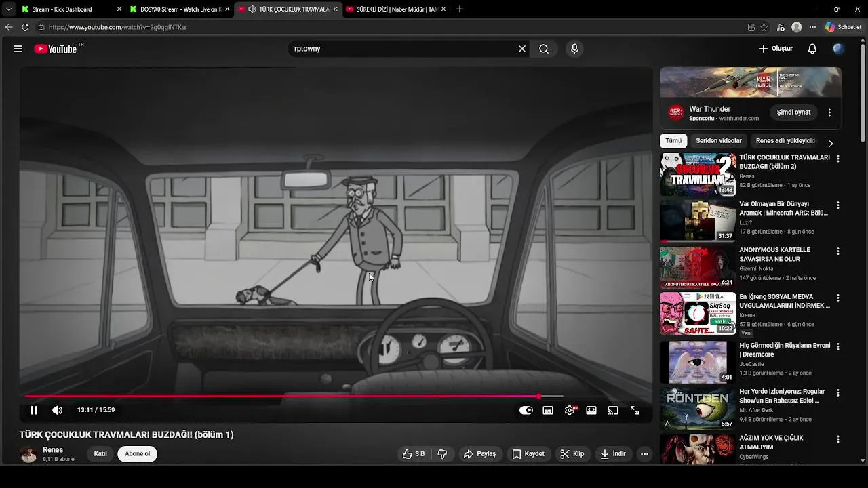Subscribe with Abone ol button
This screenshot has height=488, width=868.
tap(137, 454)
